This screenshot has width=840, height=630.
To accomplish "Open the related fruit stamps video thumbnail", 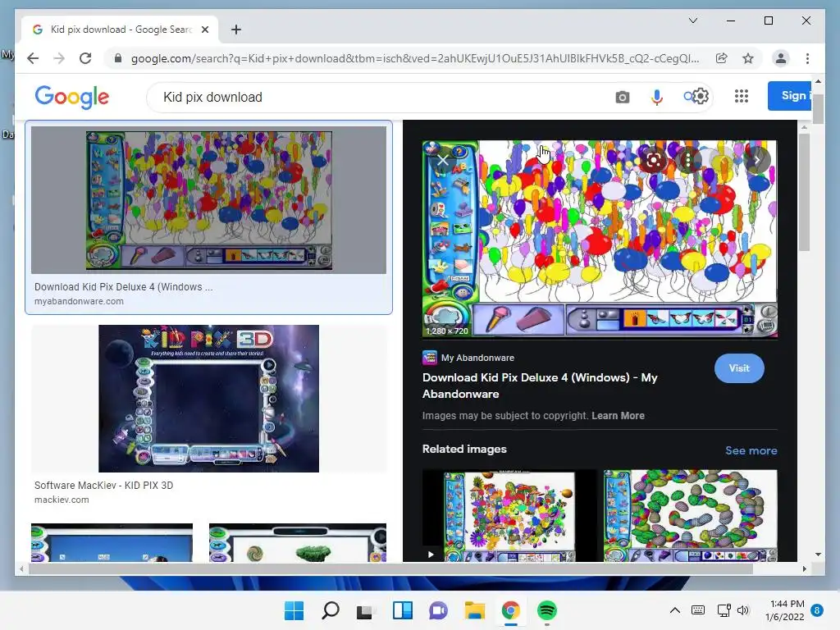I will click(x=509, y=516).
